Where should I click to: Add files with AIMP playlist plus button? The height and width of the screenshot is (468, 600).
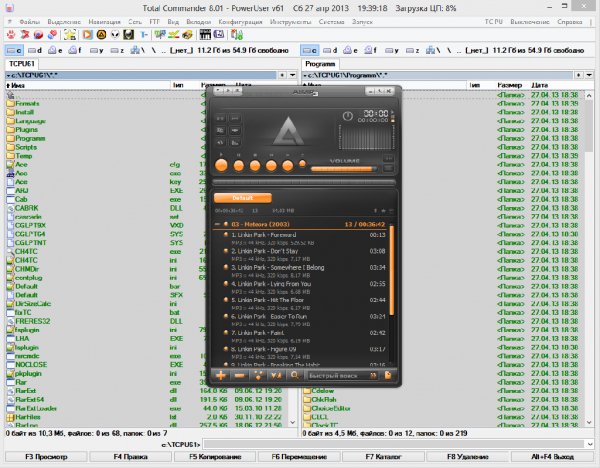click(221, 375)
